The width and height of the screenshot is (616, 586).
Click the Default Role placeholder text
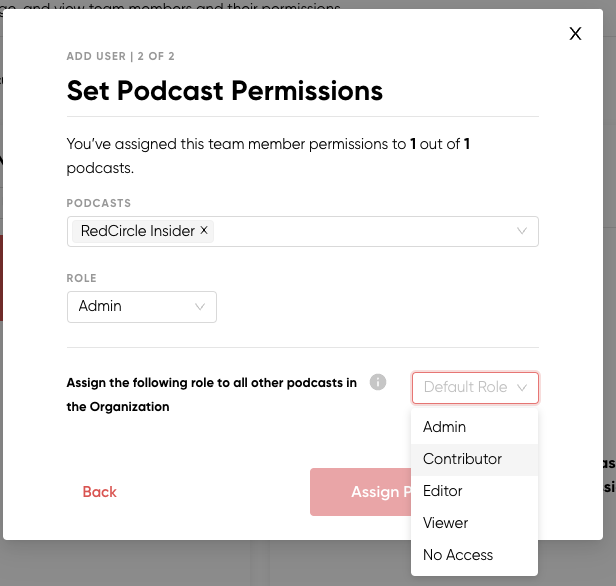[x=466, y=387]
